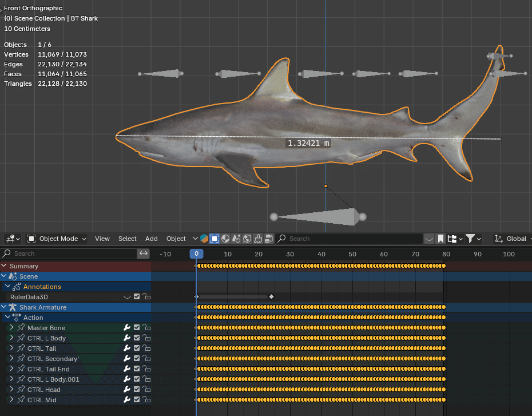The height and width of the screenshot is (416, 532).
Task: Open the RulerData3D curved dropdown arrow
Action: coord(127,297)
